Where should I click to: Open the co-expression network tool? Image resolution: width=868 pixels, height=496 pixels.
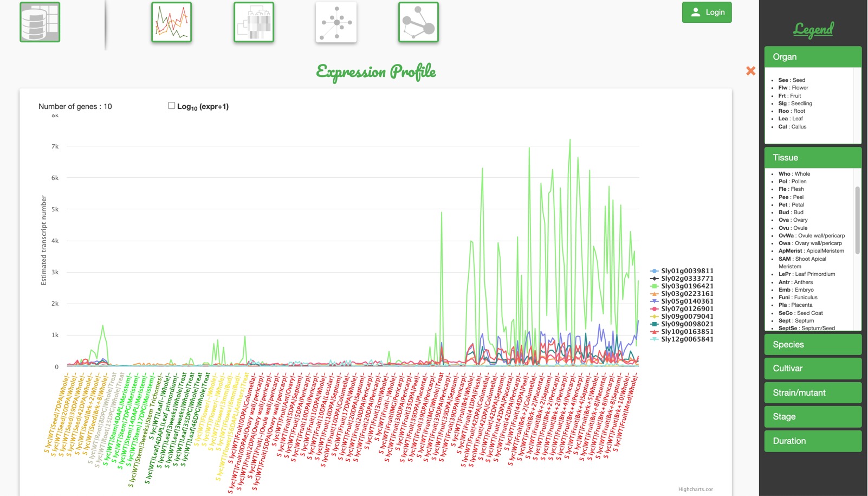[x=418, y=22]
